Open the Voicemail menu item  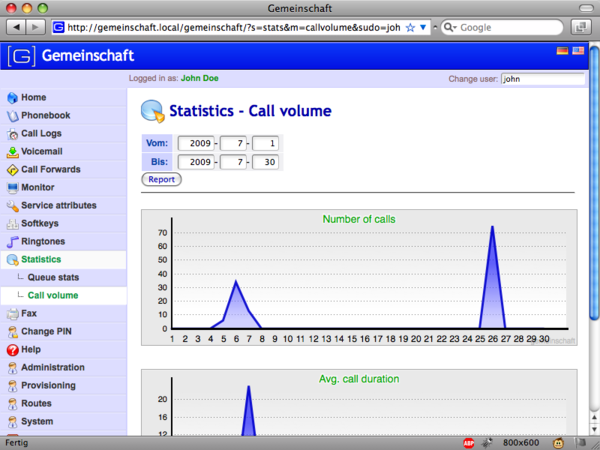42,152
